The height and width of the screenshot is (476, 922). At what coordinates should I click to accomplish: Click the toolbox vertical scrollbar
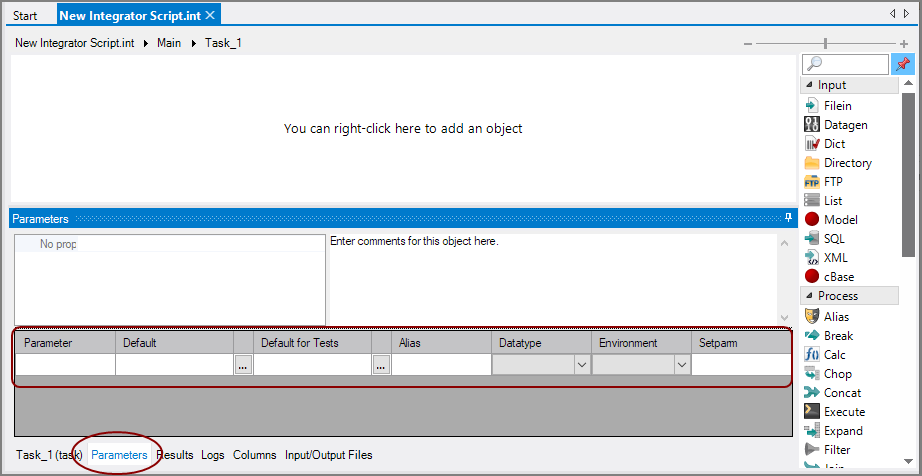click(908, 174)
